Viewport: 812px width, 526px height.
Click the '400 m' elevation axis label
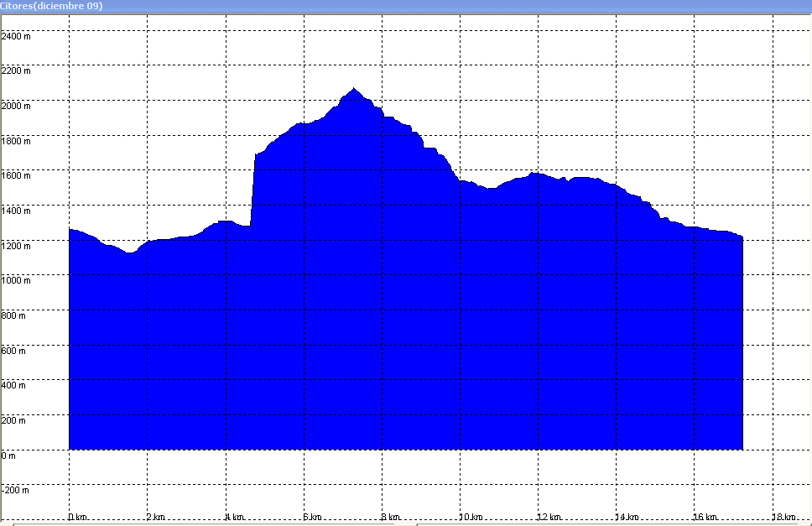pyautogui.click(x=13, y=385)
